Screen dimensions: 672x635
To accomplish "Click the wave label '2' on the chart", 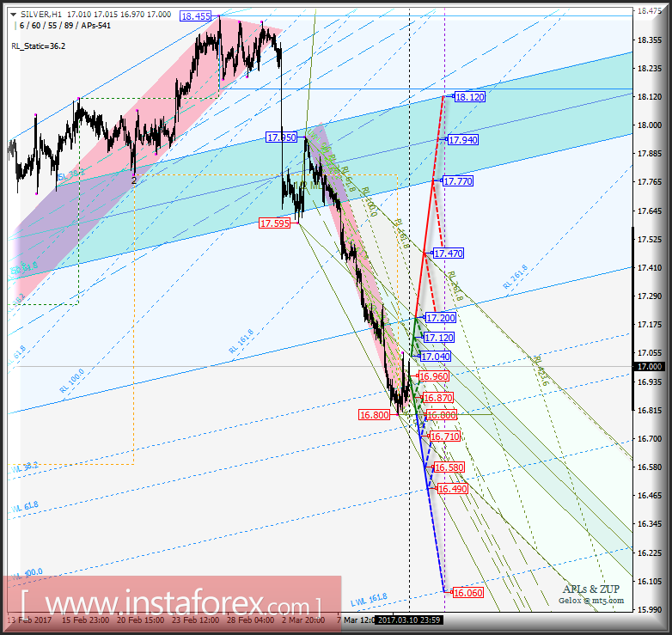I will click(134, 180).
